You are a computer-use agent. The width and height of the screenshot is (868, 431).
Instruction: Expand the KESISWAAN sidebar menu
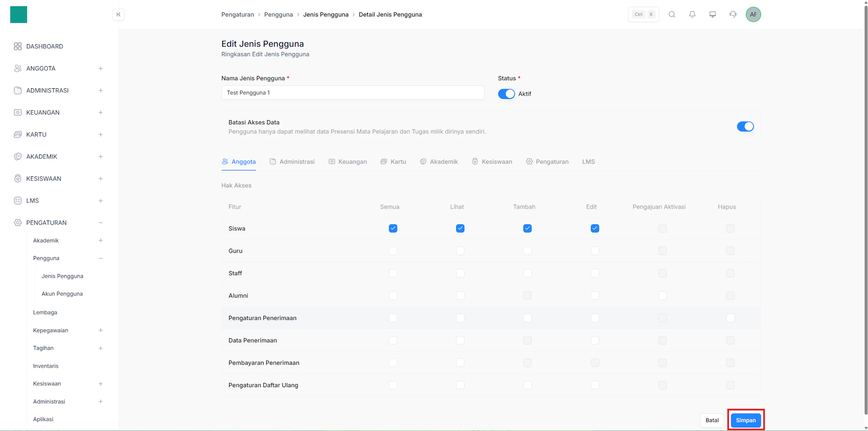pyautogui.click(x=100, y=178)
